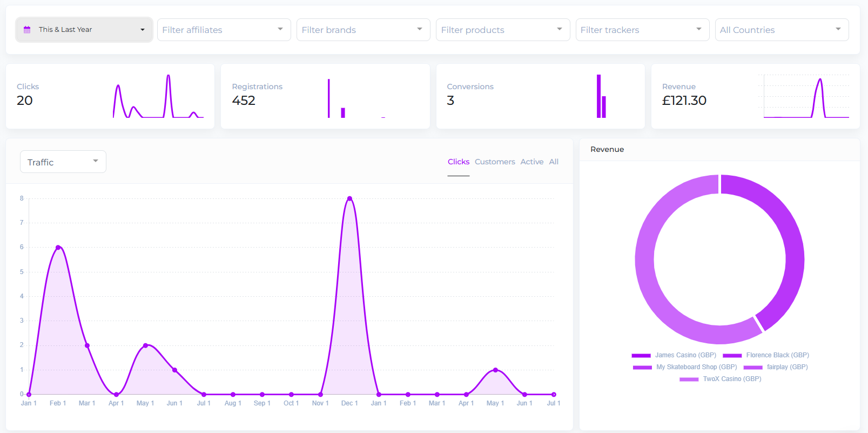Viewport: 868px width, 433px height.
Task: Toggle TwoX Casino (GBP) legend swatch
Action: (689, 379)
